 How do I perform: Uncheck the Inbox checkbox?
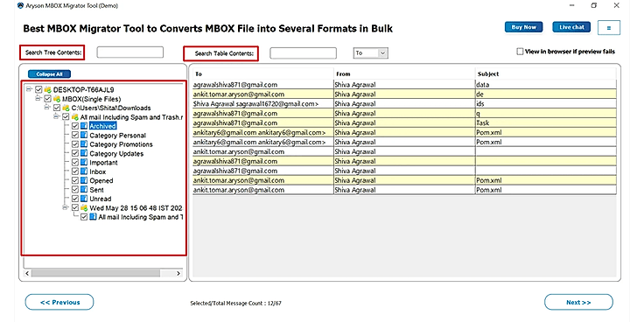74,171
